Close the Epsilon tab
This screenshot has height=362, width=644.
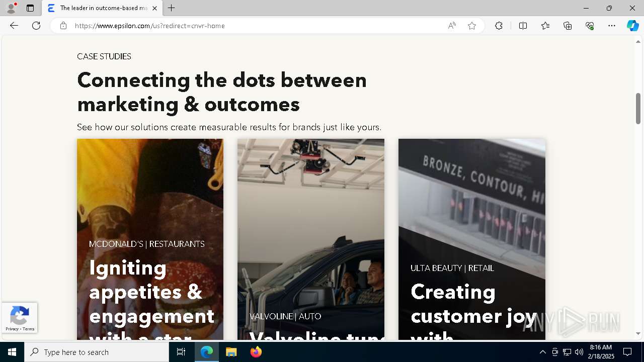154,8
